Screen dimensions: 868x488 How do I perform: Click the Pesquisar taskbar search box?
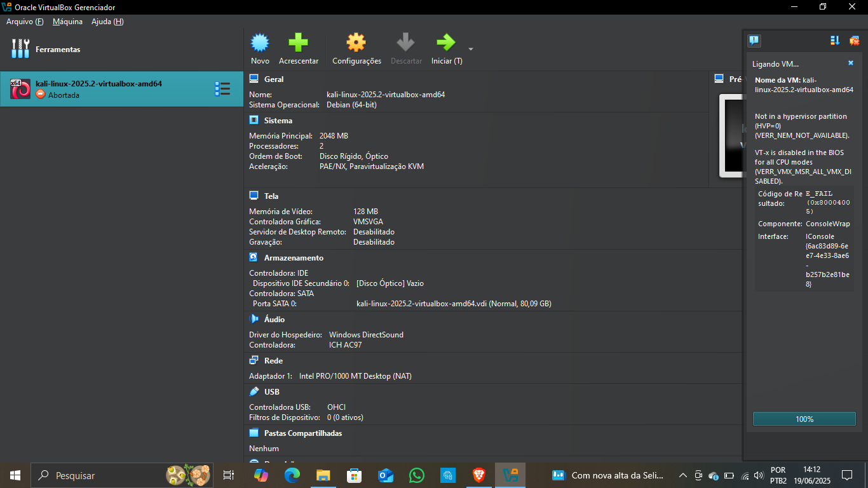tap(121, 475)
